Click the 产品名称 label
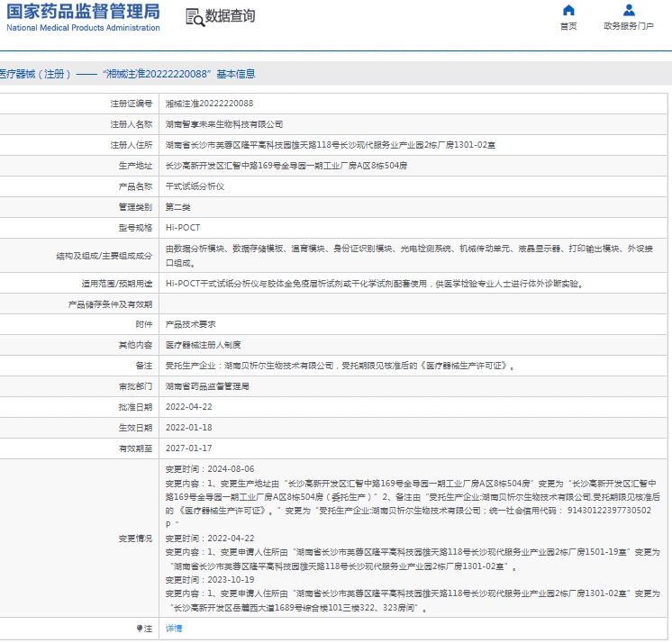This screenshot has width=672, height=643. (135, 186)
